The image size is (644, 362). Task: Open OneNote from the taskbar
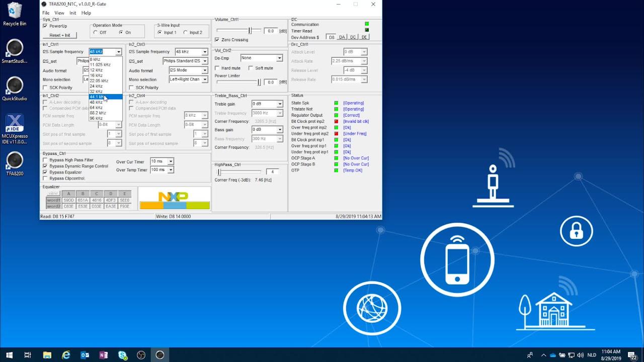pyautogui.click(x=104, y=355)
